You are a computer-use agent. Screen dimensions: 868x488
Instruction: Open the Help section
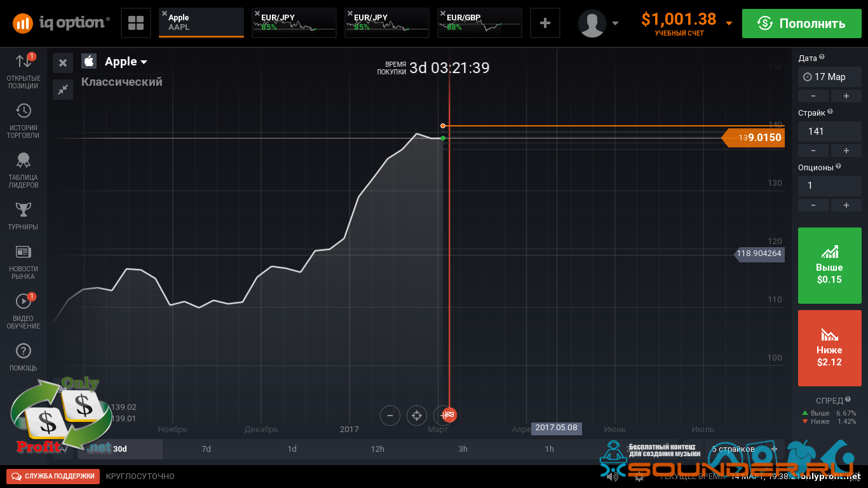[24, 357]
